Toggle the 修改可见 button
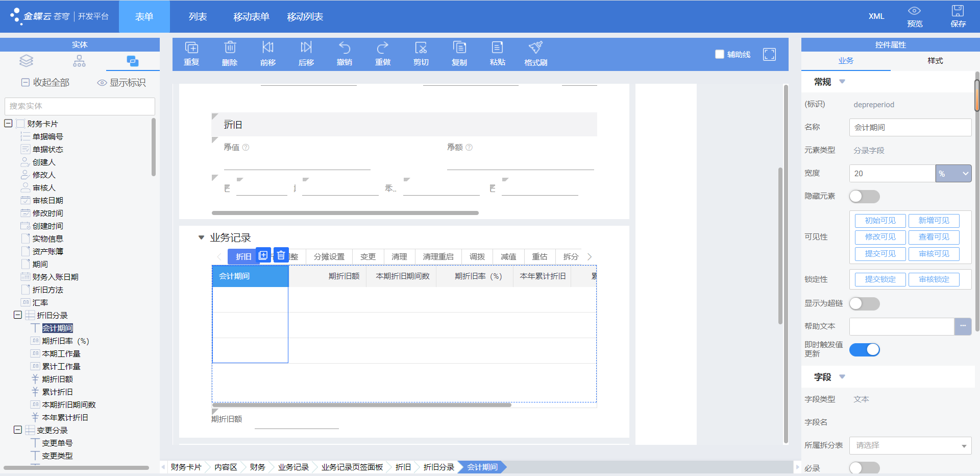 pos(880,237)
